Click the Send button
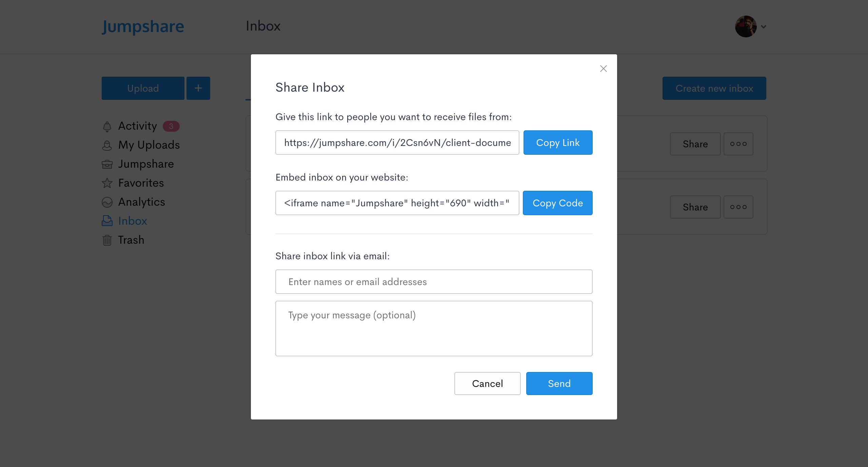 pyautogui.click(x=559, y=384)
